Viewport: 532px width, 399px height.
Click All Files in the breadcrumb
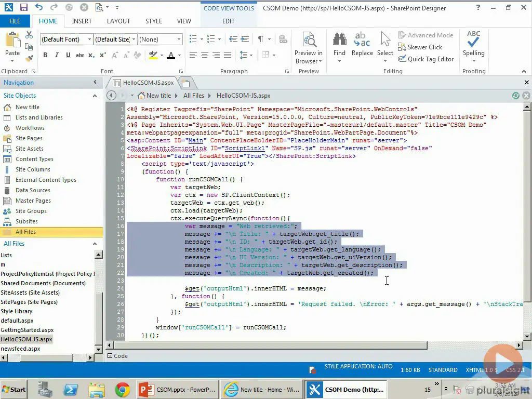(x=194, y=96)
